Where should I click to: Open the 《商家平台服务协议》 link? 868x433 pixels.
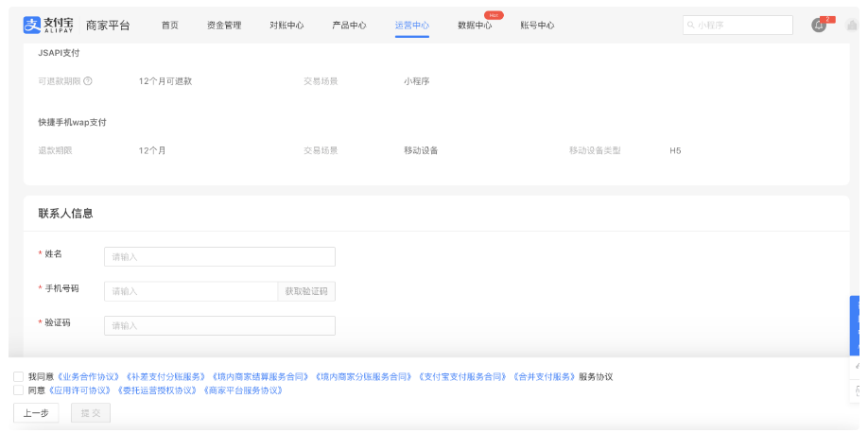pyautogui.click(x=243, y=390)
